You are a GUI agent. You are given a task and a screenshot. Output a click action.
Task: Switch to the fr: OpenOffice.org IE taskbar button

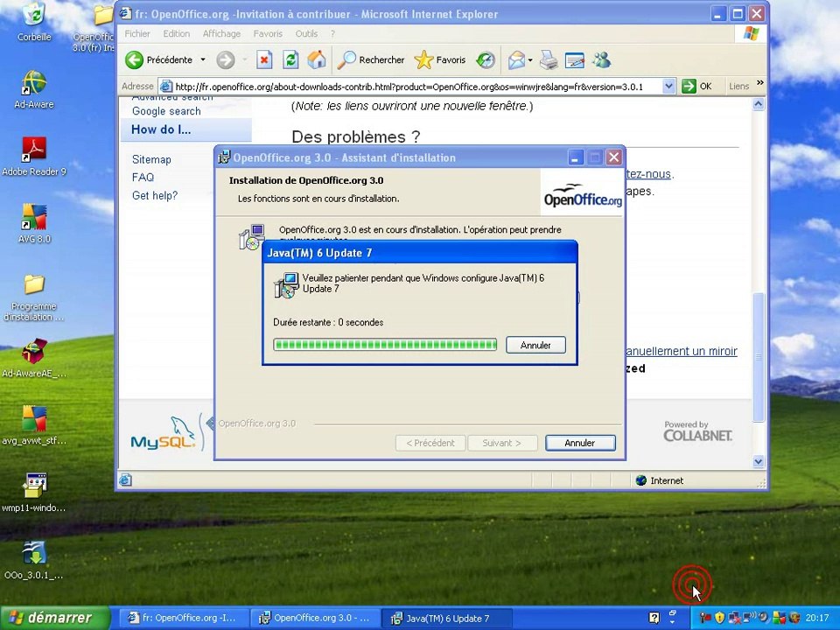(184, 619)
